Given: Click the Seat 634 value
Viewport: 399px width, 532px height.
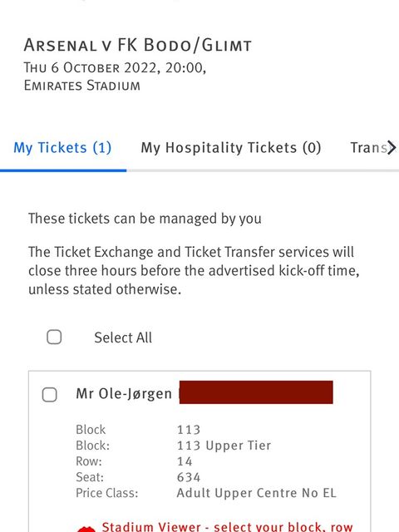Looking at the screenshot, I should (189, 477).
